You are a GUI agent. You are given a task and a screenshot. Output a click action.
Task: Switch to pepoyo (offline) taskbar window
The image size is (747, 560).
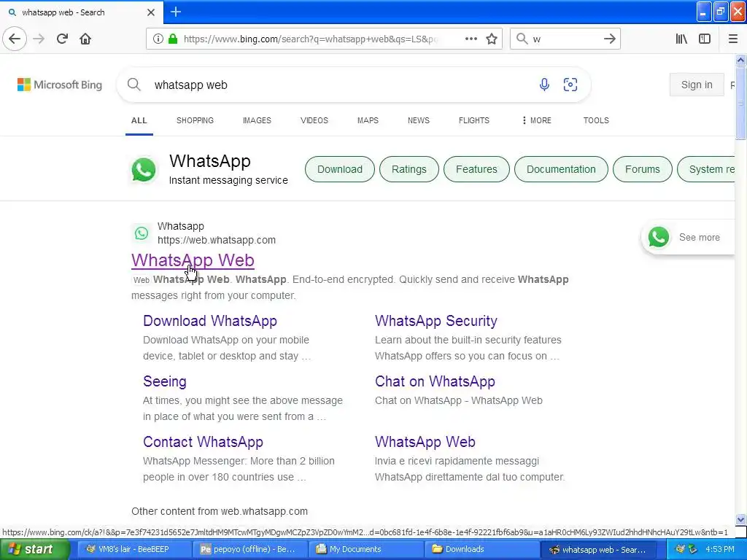pos(250,549)
